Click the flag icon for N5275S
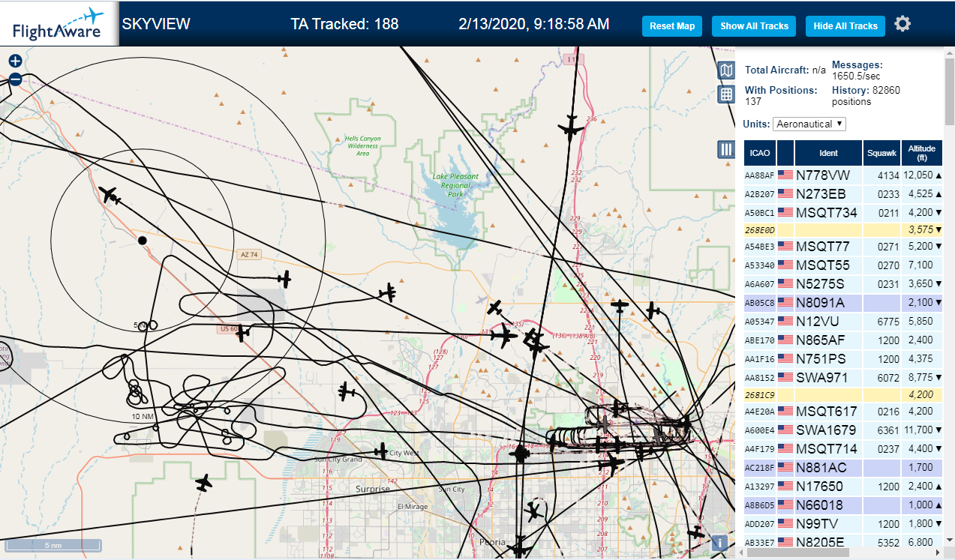 click(x=785, y=283)
